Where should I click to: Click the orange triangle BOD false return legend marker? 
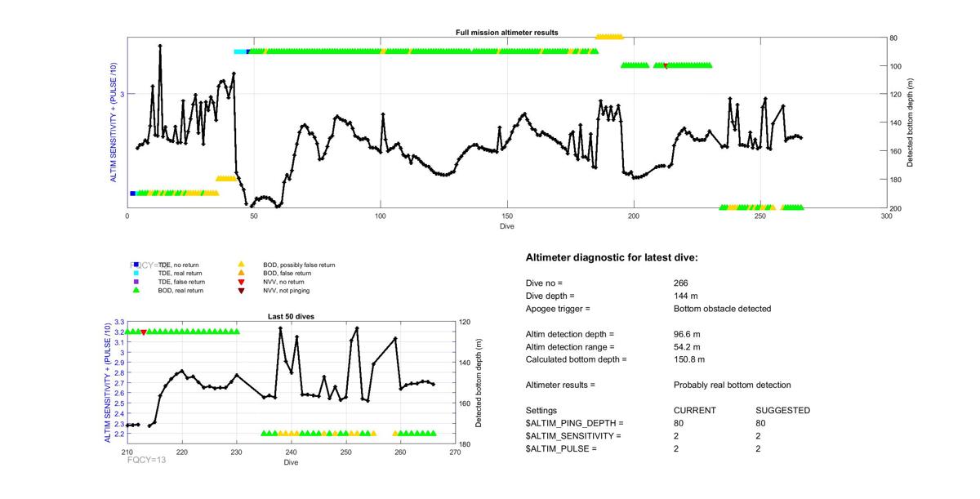click(241, 273)
